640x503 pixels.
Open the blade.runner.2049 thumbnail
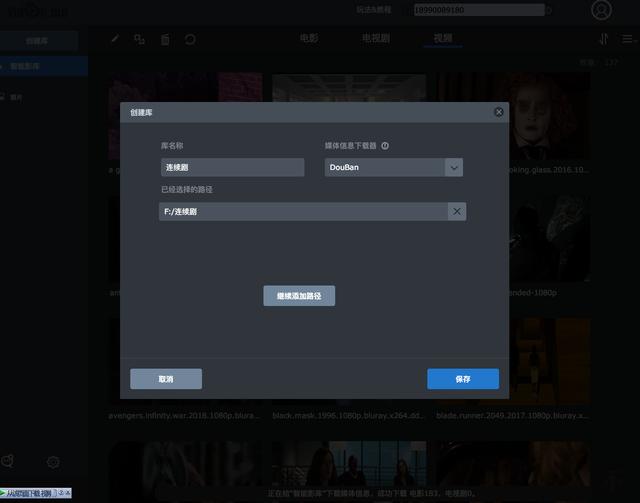point(513,361)
